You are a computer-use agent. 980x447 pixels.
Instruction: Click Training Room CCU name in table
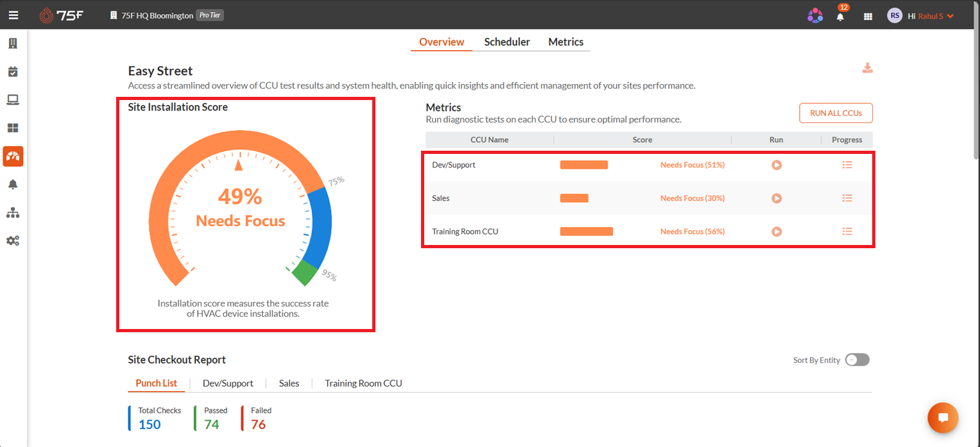(x=465, y=232)
